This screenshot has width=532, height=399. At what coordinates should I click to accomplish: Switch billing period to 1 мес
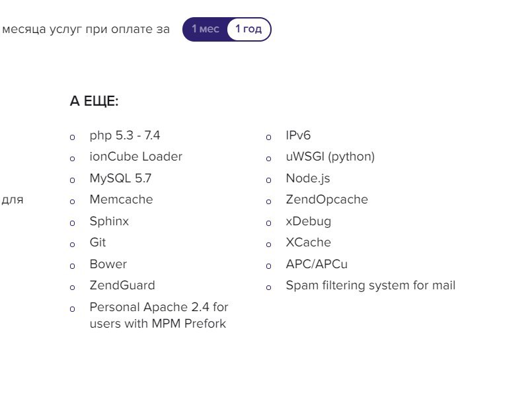click(x=206, y=29)
